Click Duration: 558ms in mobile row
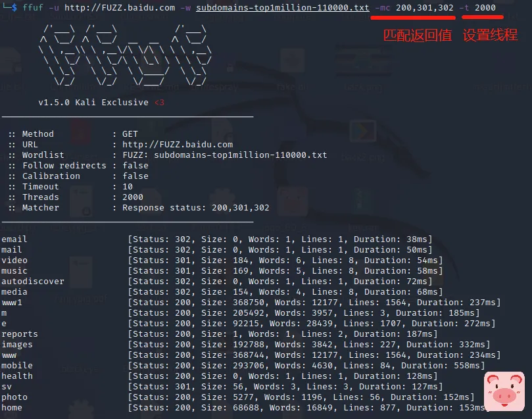Viewport: 532px width, 419px height. pyautogui.click(x=441, y=366)
